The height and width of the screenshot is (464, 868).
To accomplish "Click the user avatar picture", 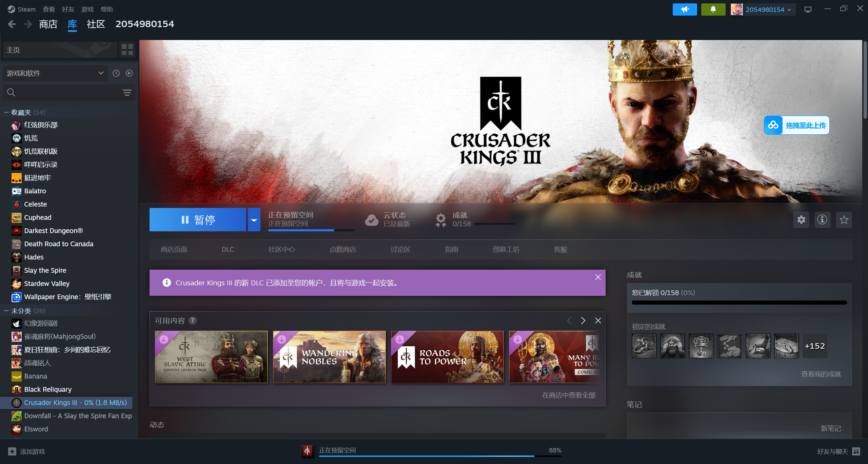I will click(x=737, y=9).
